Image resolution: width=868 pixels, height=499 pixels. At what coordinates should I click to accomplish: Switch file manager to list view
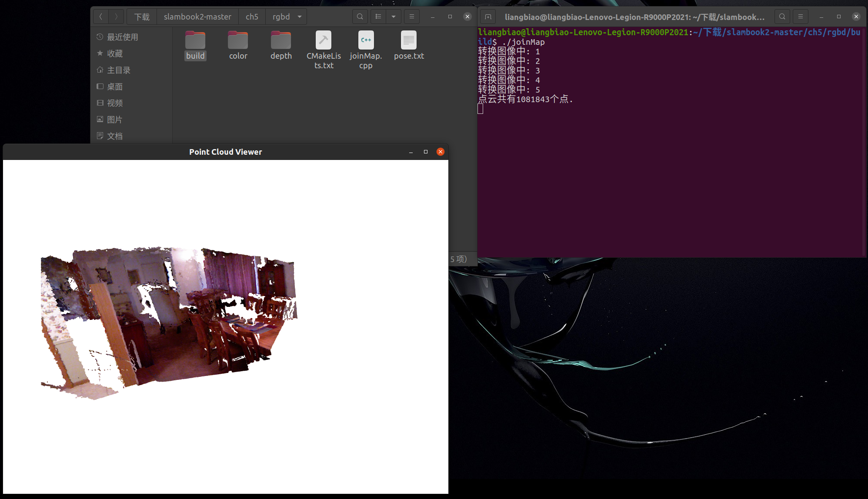[378, 16]
